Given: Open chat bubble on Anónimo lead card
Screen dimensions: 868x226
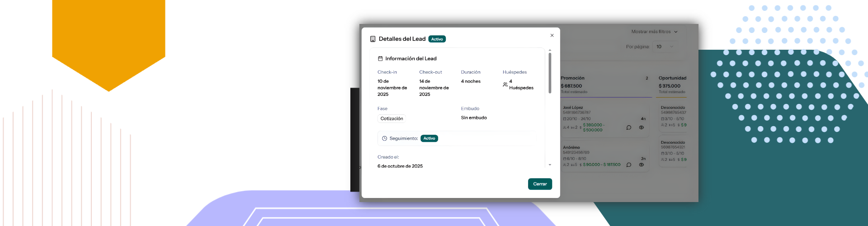Looking at the screenshot, I should point(628,165).
